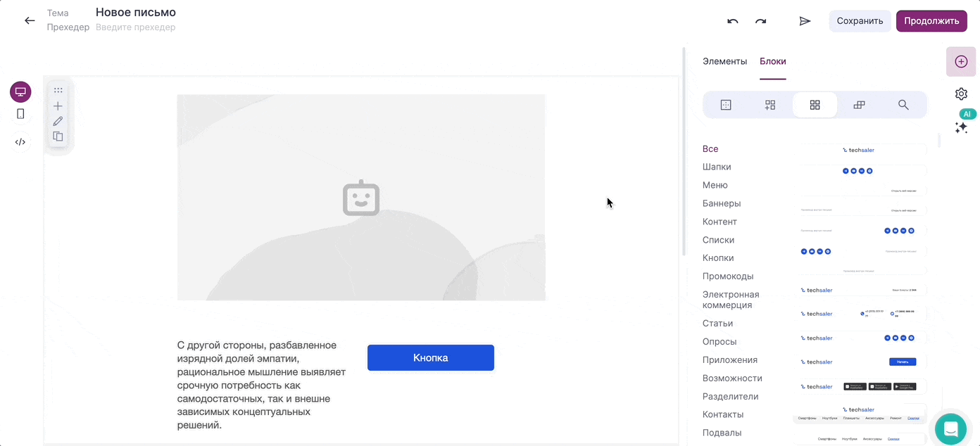
Task: Select the Все category
Action: pyautogui.click(x=710, y=148)
